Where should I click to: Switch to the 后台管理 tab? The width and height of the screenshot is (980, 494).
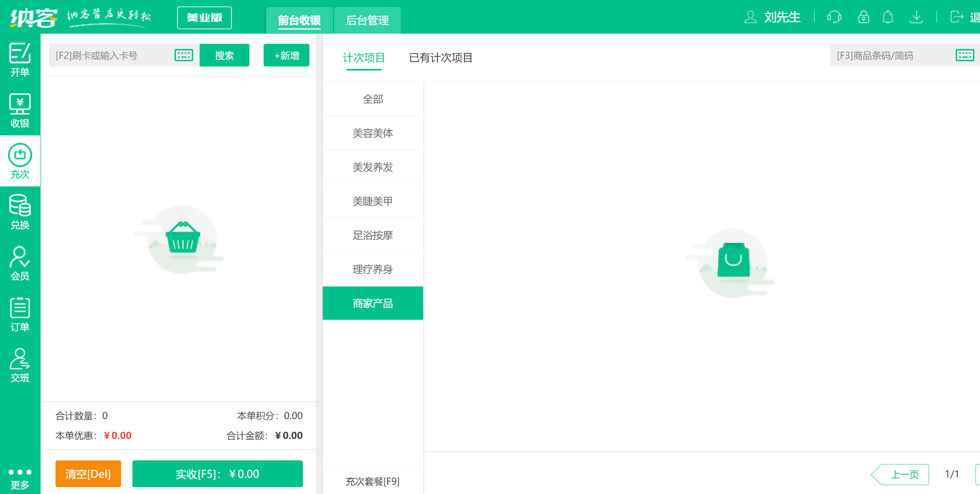click(367, 19)
